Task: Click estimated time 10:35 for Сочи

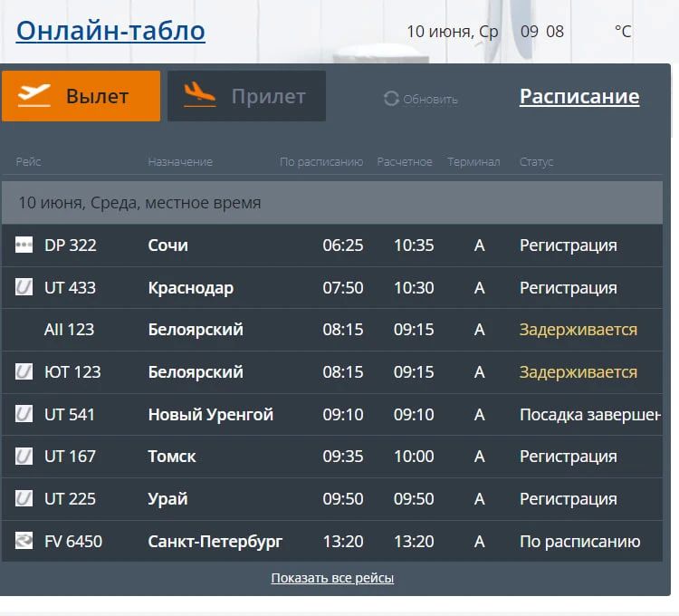Action: 414,245
